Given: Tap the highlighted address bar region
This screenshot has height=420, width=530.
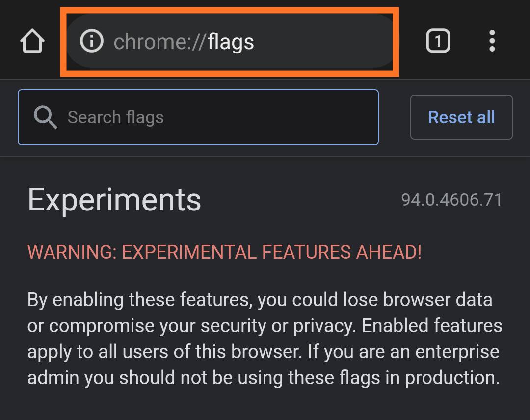Looking at the screenshot, I should [x=231, y=41].
